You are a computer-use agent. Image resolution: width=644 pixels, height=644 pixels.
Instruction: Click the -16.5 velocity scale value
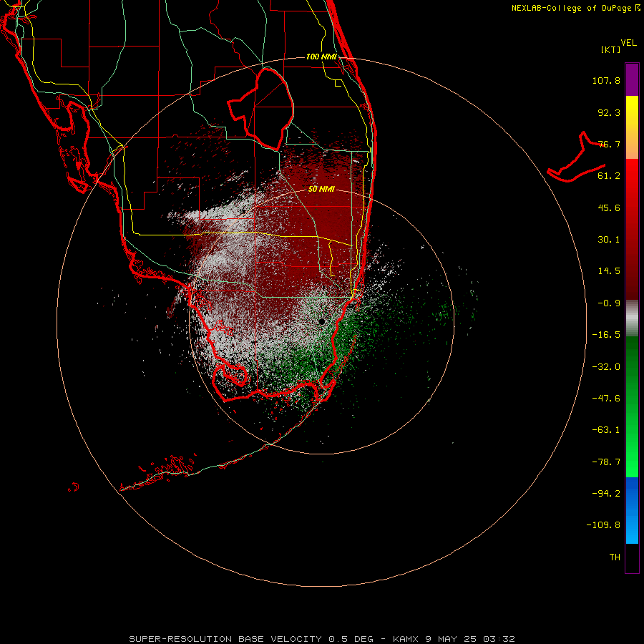coord(606,335)
